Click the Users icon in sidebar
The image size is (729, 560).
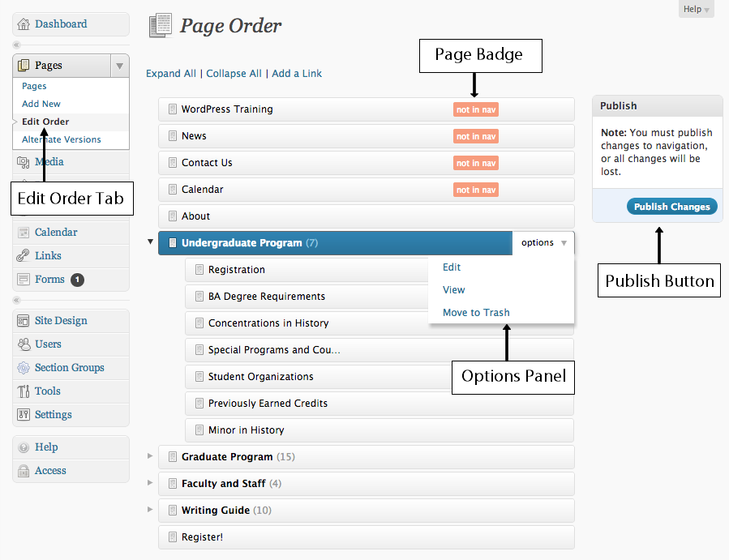(24, 344)
